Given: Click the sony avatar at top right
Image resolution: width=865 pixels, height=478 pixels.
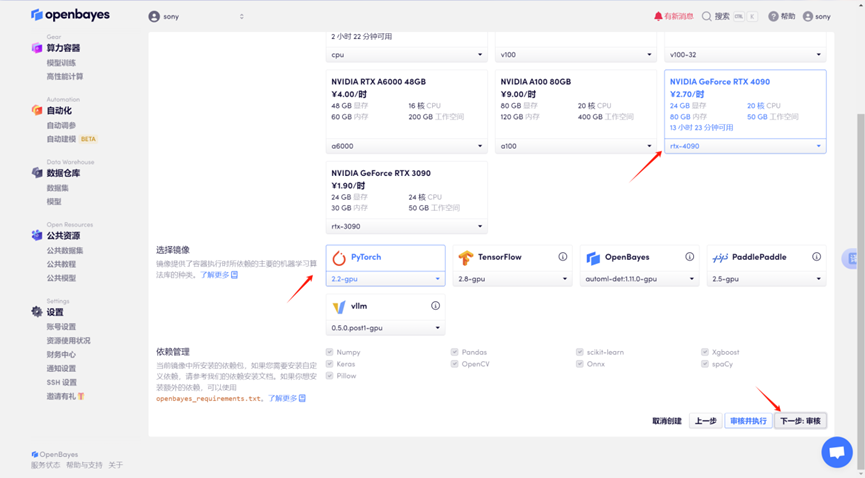Looking at the screenshot, I should click(808, 17).
